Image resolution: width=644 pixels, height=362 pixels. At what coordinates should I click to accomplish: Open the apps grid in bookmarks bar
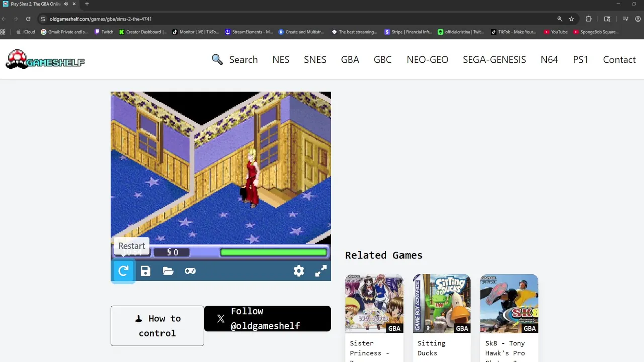point(3,32)
